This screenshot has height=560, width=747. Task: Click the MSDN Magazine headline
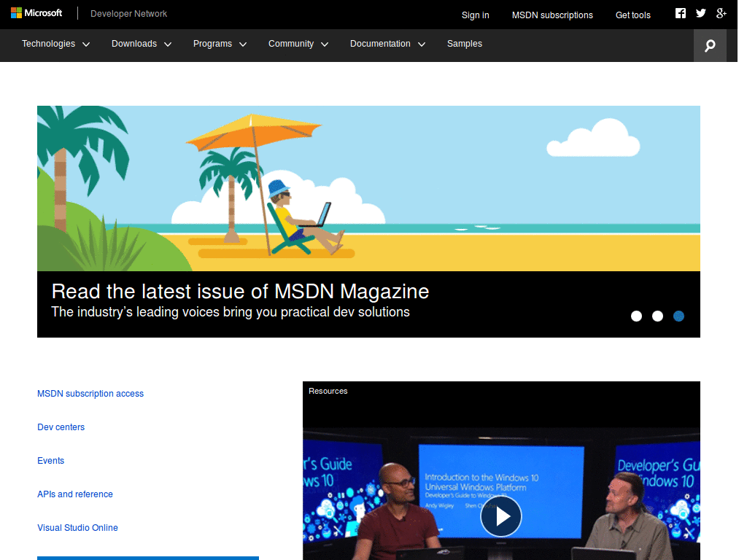(x=240, y=292)
